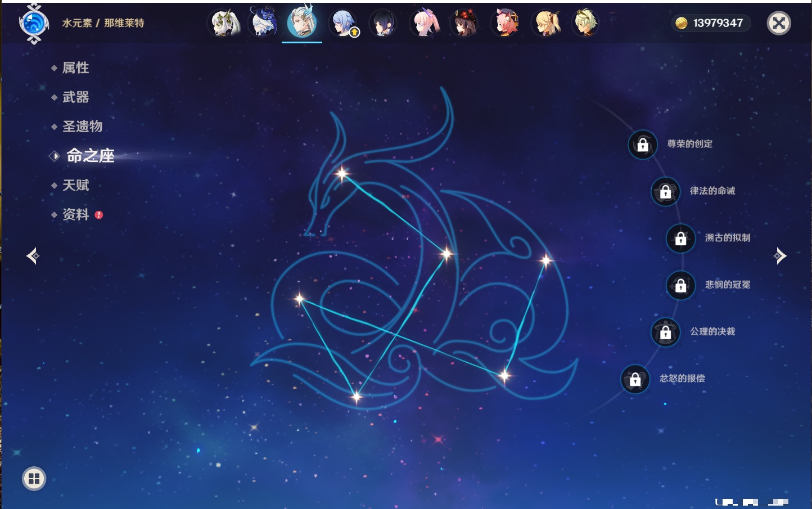
Task: Close the character screen with the X
Action: pyautogui.click(x=779, y=23)
